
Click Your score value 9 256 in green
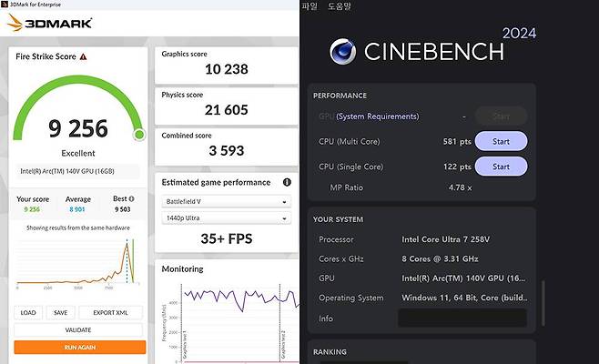(x=32, y=209)
